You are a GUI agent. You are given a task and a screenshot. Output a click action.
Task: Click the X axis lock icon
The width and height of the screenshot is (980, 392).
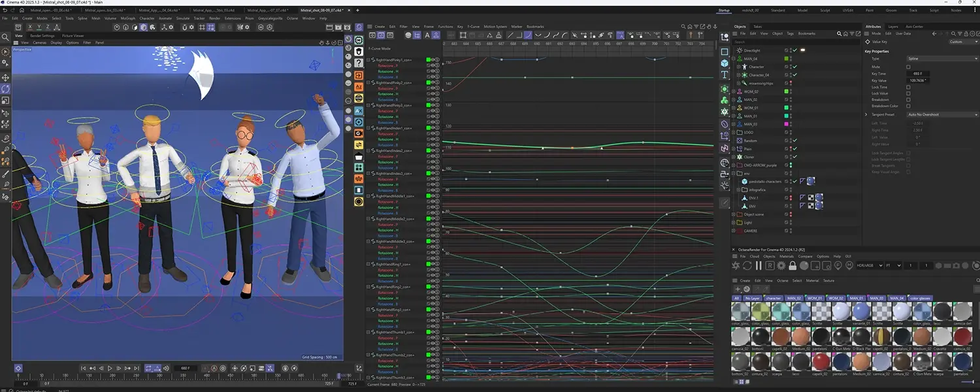click(30, 27)
